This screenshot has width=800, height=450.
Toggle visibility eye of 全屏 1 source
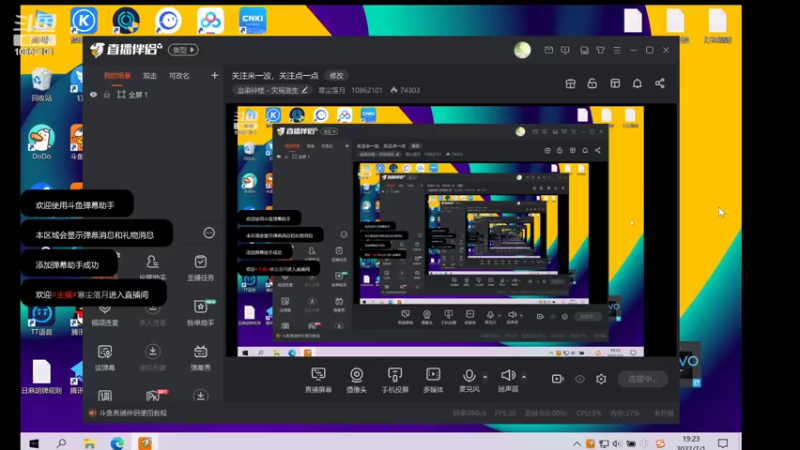click(x=93, y=94)
